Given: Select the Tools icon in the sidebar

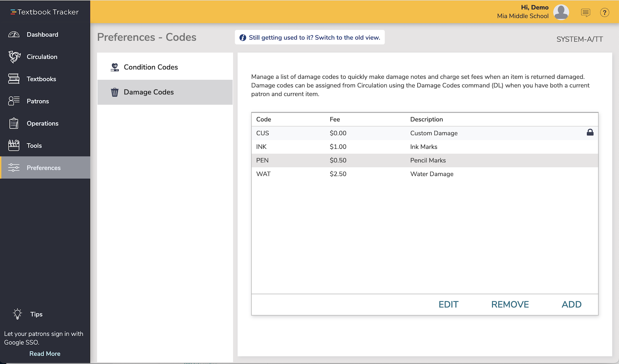Looking at the screenshot, I should tap(14, 145).
